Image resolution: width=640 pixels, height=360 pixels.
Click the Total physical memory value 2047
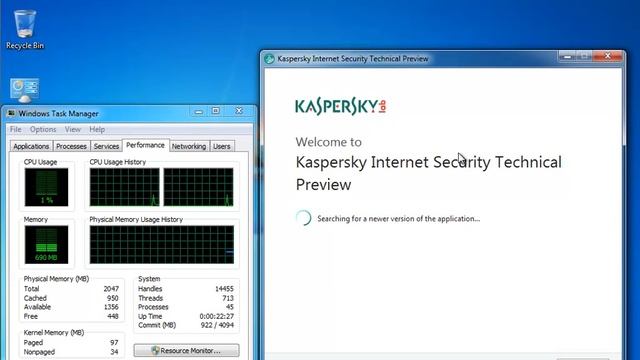(x=111, y=289)
